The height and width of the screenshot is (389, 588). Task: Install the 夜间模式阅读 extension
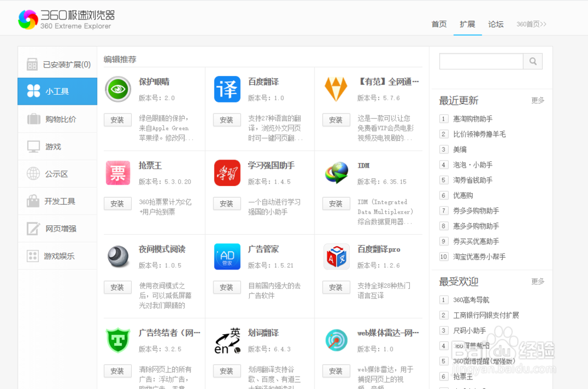tap(118, 288)
